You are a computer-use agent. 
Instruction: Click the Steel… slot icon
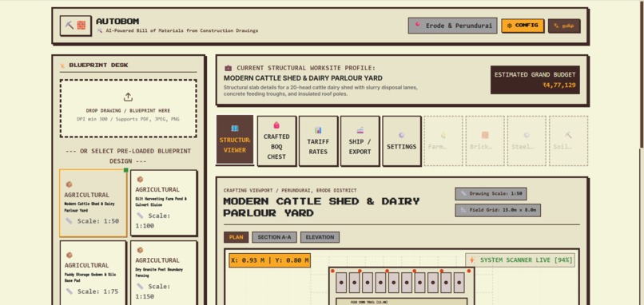pyautogui.click(x=527, y=135)
